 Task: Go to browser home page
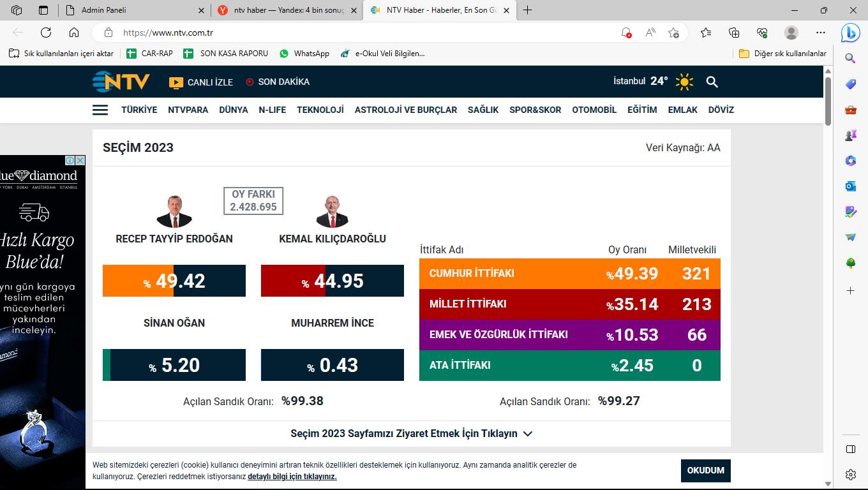pyautogui.click(x=74, y=33)
